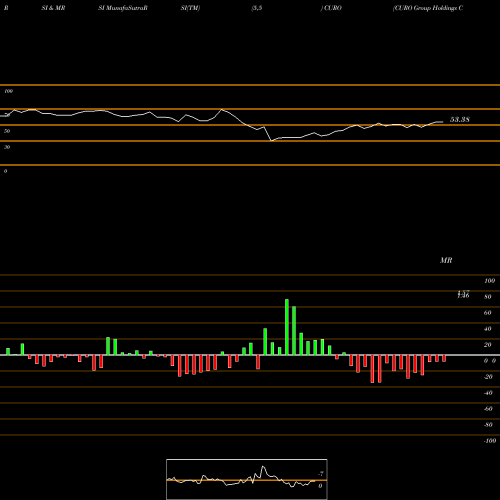The height and width of the screenshot is (500, 500).
Task: Click the '30' label on RSI axis
Action: coord(7,147)
